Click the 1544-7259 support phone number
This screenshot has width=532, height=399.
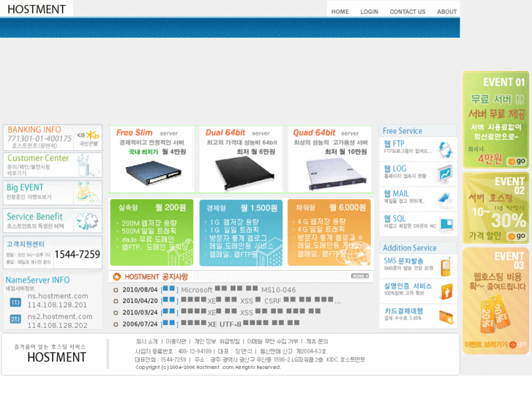pos(78,254)
